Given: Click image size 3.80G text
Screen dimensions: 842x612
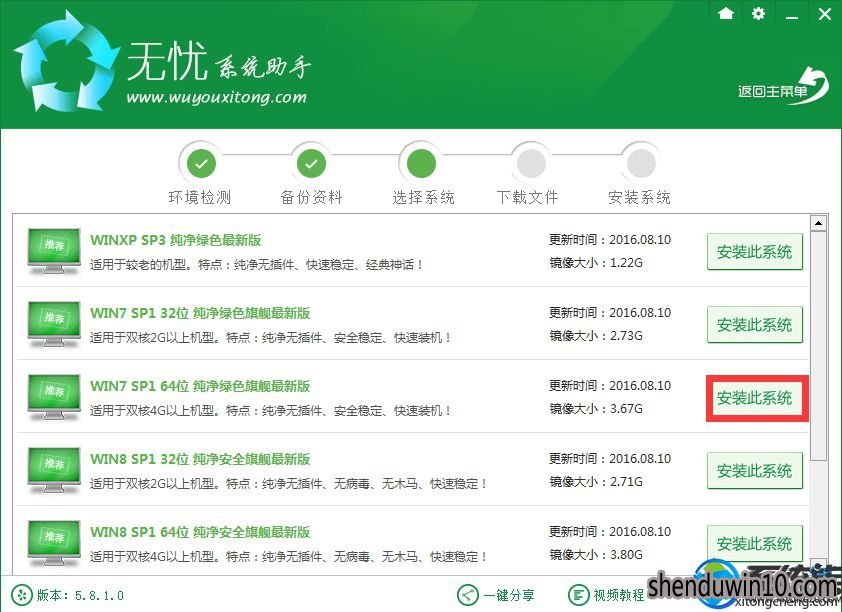Looking at the screenshot, I should coord(626,555).
